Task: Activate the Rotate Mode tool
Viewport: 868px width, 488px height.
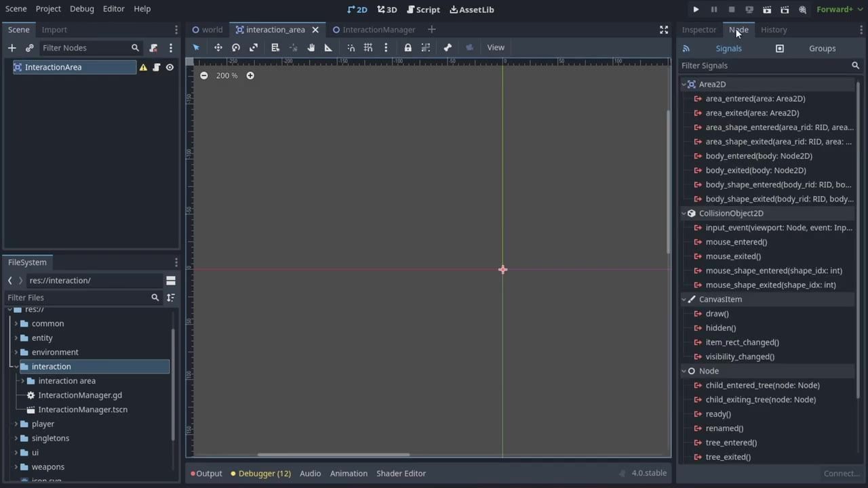Action: point(236,47)
